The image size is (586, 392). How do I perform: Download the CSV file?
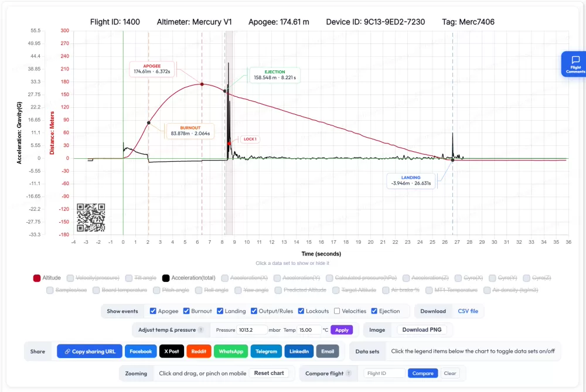pyautogui.click(x=468, y=311)
